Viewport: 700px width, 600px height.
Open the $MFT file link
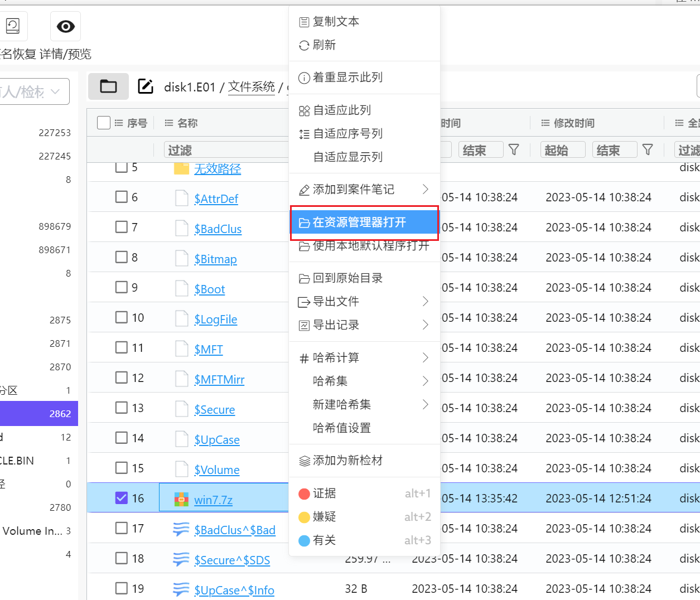[x=208, y=350]
